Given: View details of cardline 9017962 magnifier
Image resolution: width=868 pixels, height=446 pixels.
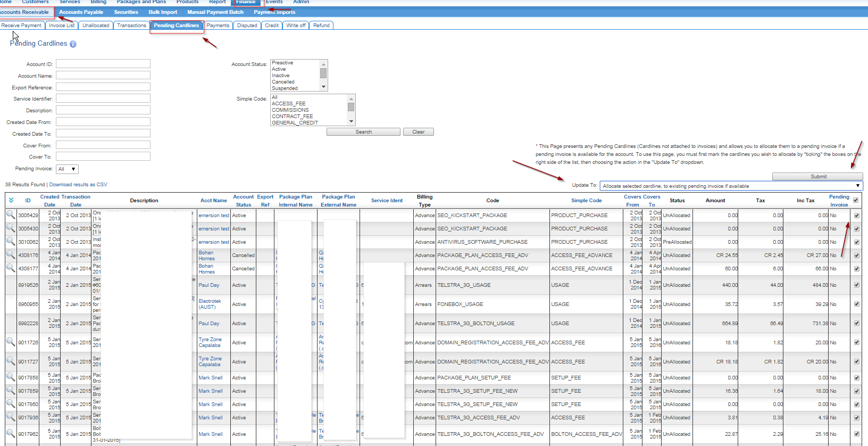Looking at the screenshot, I should 11,433.
